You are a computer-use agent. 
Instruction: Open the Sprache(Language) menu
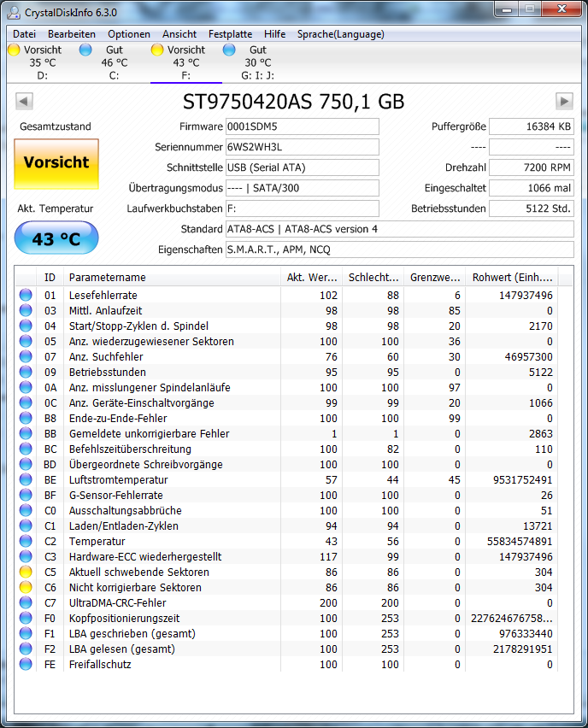pyautogui.click(x=340, y=34)
